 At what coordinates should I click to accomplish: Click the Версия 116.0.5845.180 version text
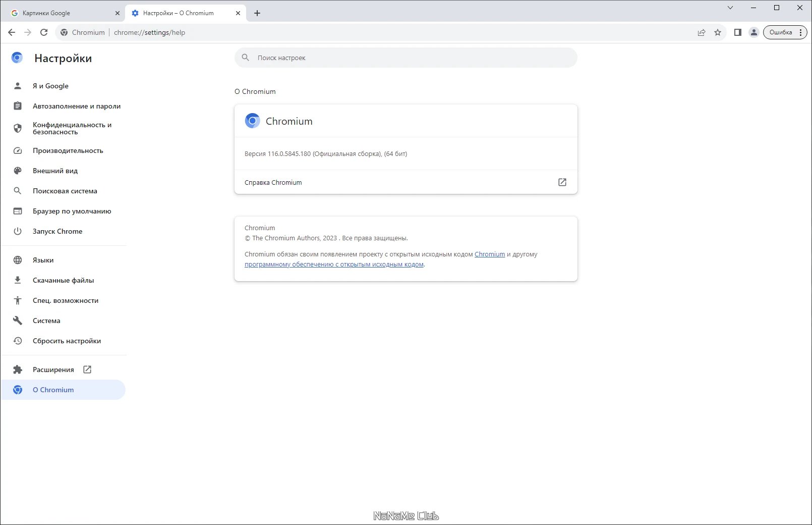(326, 154)
